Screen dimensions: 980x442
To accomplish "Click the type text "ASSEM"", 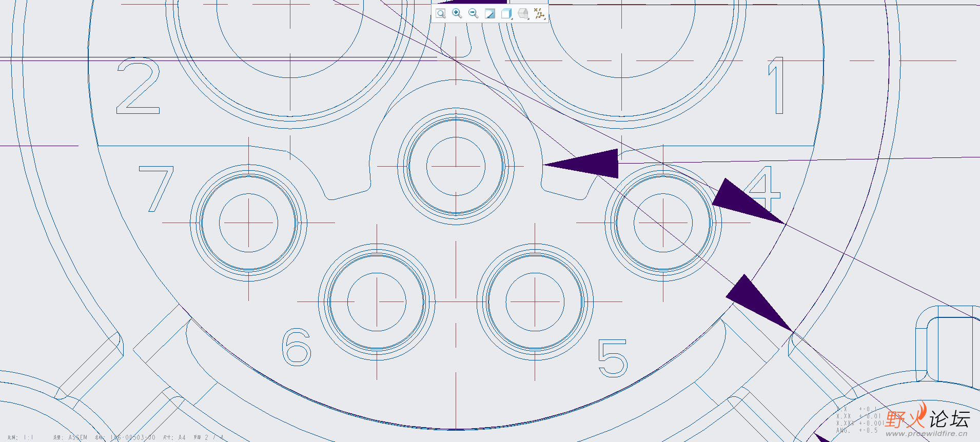I will [x=78, y=437].
